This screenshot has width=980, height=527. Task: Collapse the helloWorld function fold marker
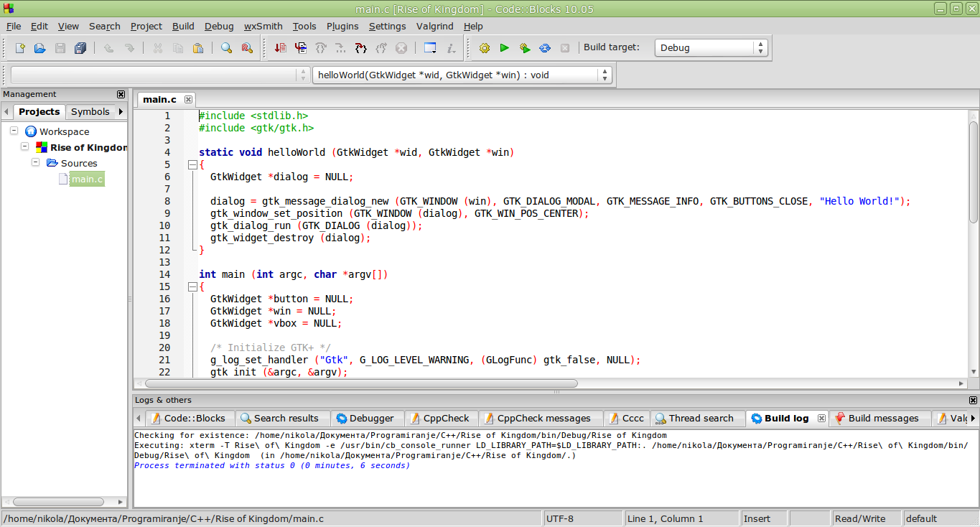(192, 164)
